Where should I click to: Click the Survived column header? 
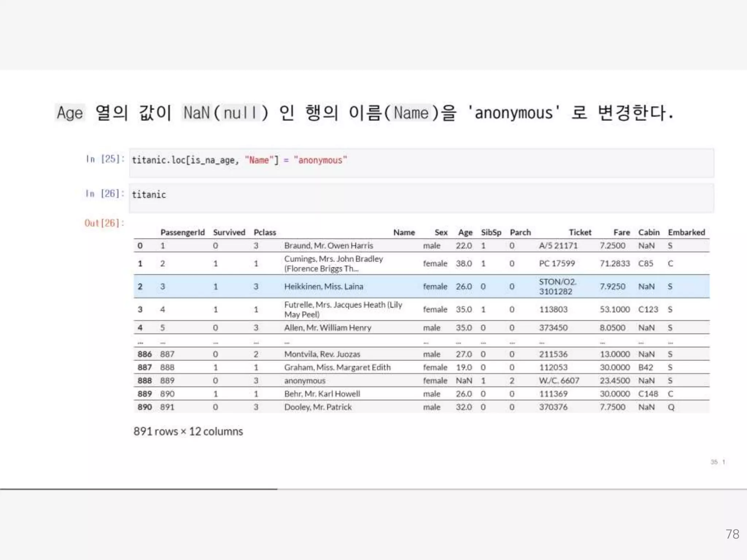click(229, 232)
